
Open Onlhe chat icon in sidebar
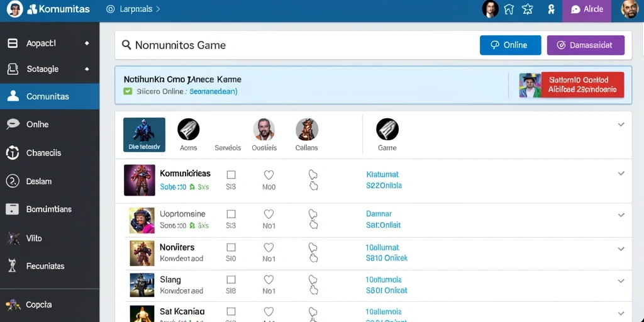click(13, 124)
